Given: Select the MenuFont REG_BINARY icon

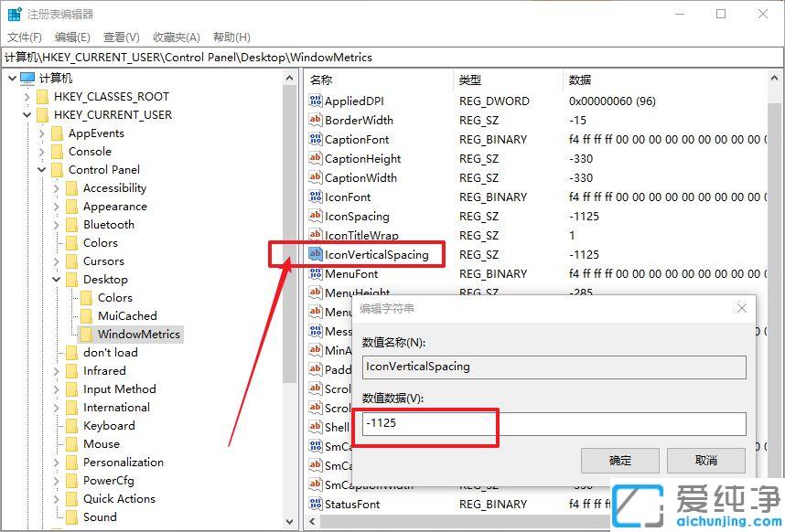Looking at the screenshot, I should pyautogui.click(x=315, y=273).
